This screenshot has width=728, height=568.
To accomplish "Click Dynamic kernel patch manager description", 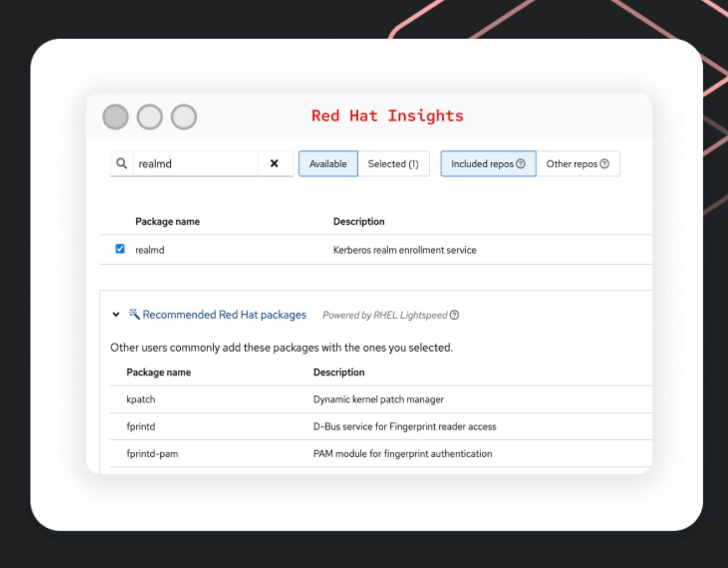I will (378, 399).
